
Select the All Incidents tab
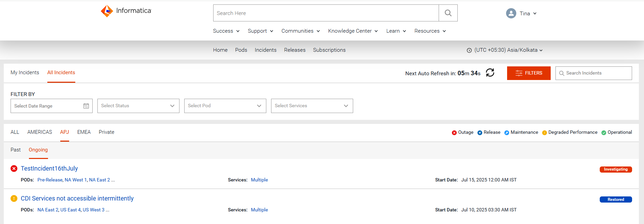click(x=61, y=73)
